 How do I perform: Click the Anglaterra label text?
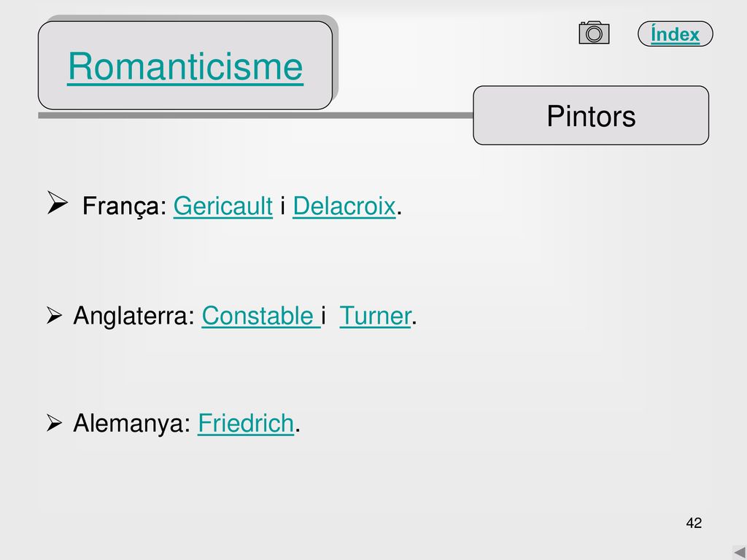point(134,316)
